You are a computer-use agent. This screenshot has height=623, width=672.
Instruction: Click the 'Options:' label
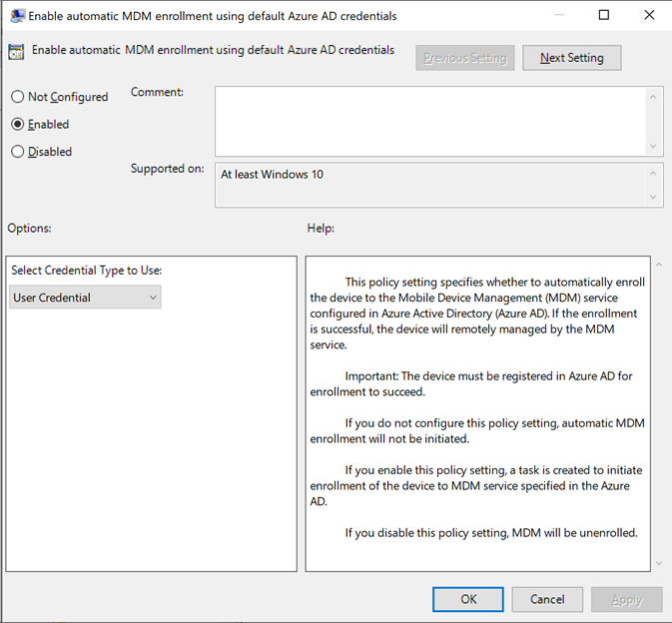29,229
